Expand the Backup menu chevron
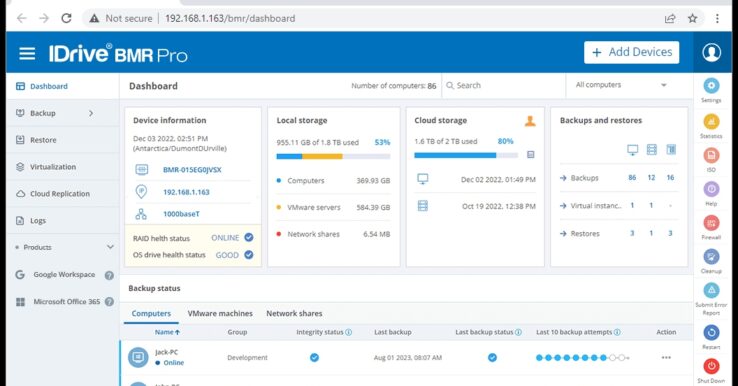The height and width of the screenshot is (386, 738). coord(91,113)
